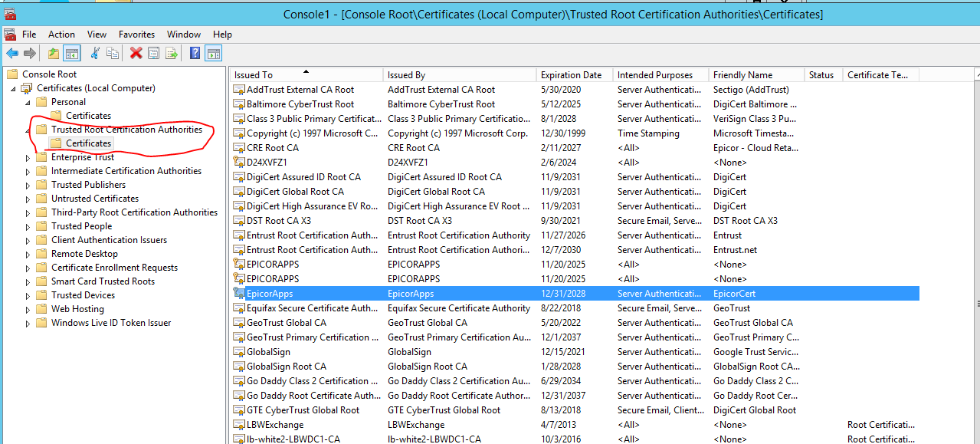The height and width of the screenshot is (444, 980).
Task: Select the DST Root CA X3 certificate
Action: click(x=279, y=221)
